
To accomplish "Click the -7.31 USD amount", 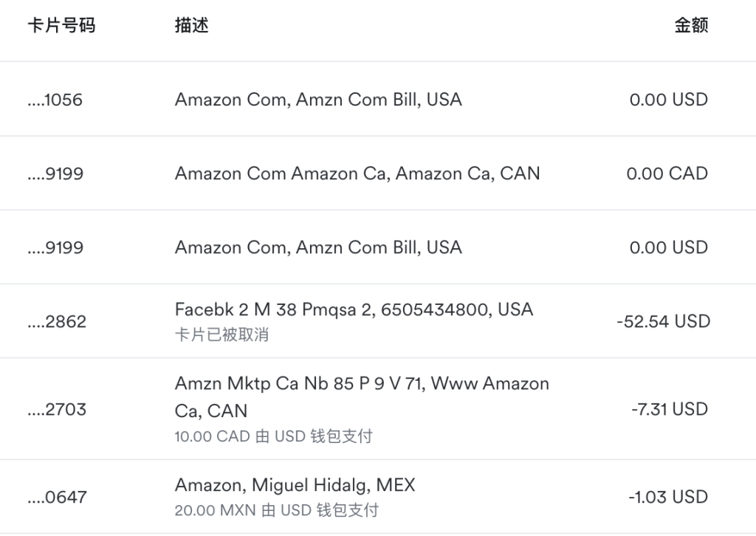I will tap(669, 409).
